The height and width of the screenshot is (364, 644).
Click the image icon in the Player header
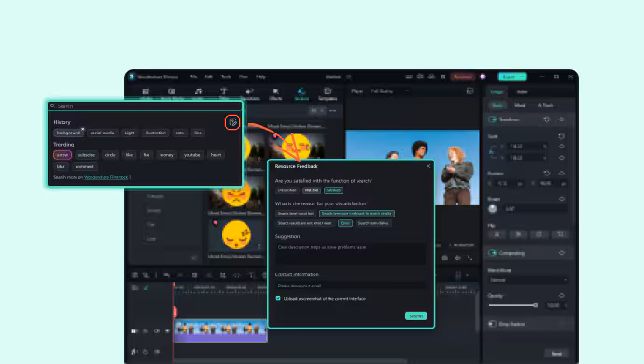coord(469,91)
